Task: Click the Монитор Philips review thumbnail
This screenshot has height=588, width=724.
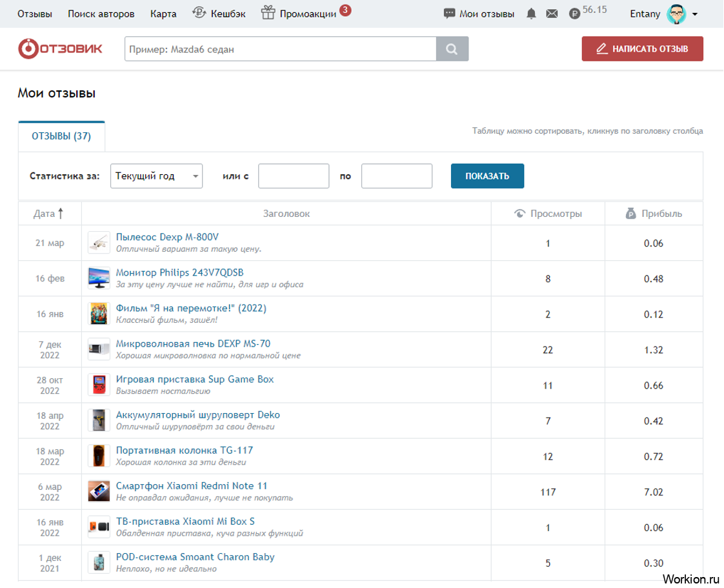Action: pos(99,278)
